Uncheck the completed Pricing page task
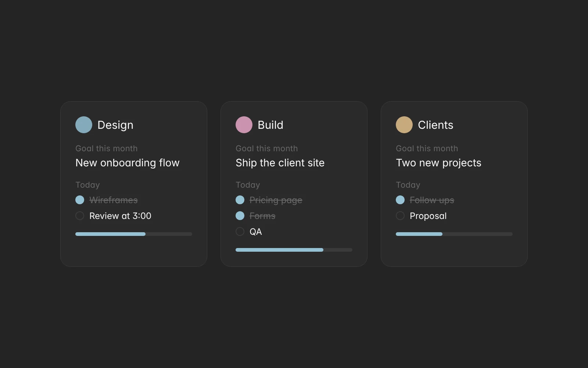 [240, 200]
